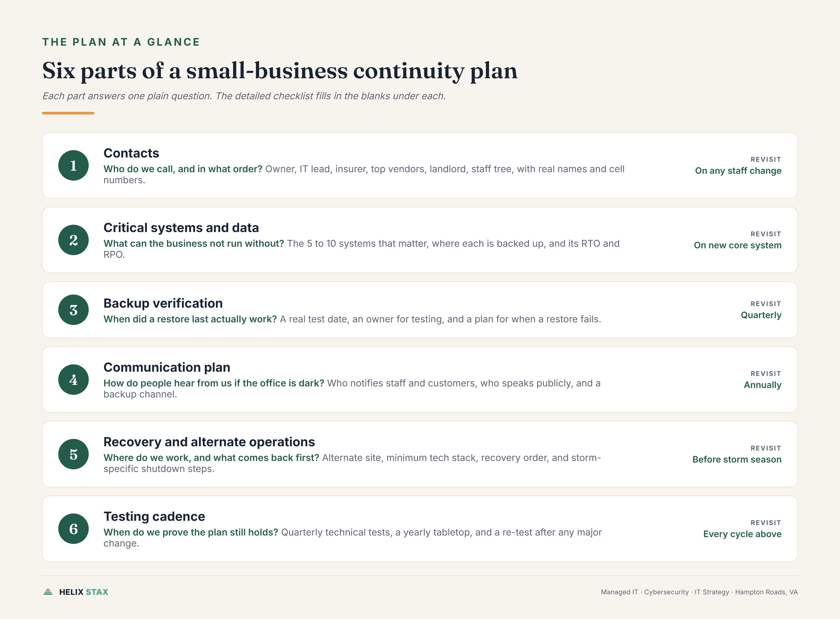Click the footer tagline 'Managed IT · Cybersecurity · IT Strategy · Hampton Roads, VA'
The image size is (840, 619).
(x=699, y=592)
